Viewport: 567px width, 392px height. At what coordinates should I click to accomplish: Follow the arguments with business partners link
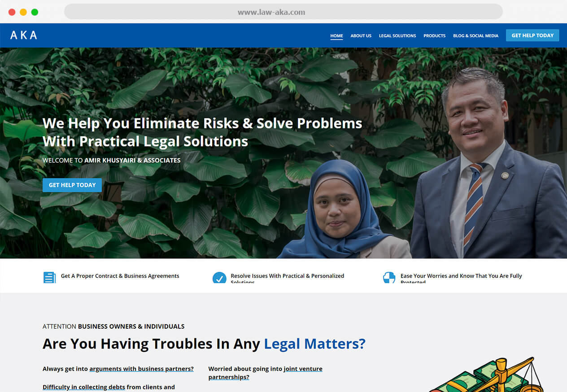coord(141,369)
